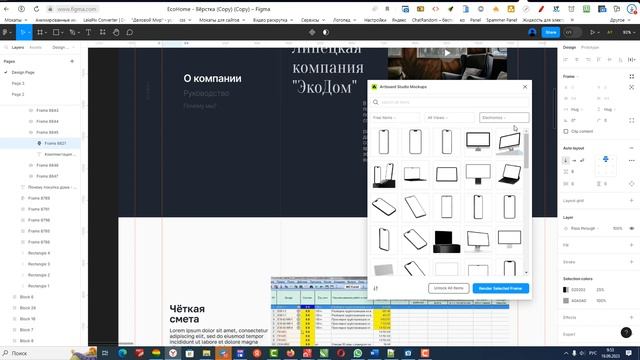Open the Design page switcher dropdown

[63, 47]
